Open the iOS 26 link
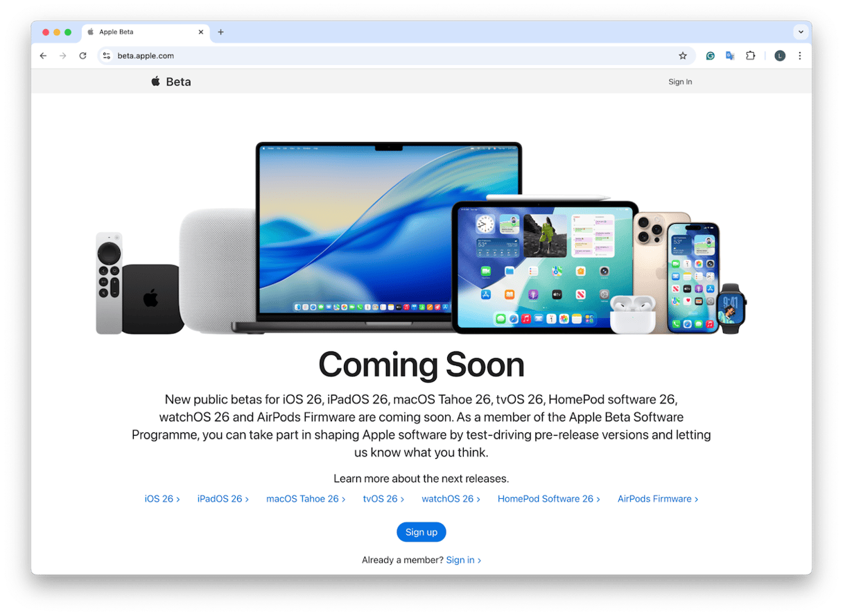843x616 pixels. point(162,499)
